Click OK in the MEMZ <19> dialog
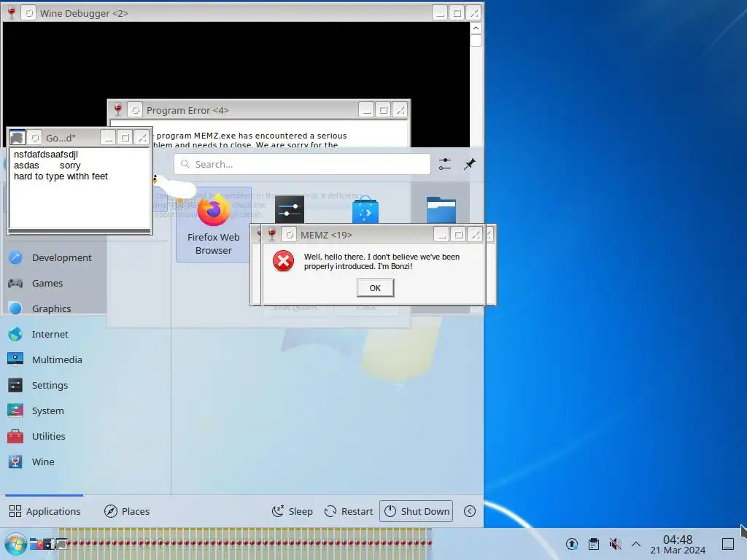The height and width of the screenshot is (560, 747). pos(376,288)
